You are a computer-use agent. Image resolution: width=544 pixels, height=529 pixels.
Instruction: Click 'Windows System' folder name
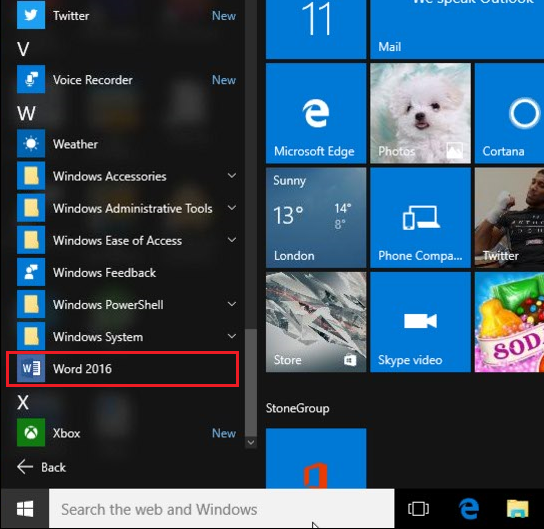click(98, 337)
